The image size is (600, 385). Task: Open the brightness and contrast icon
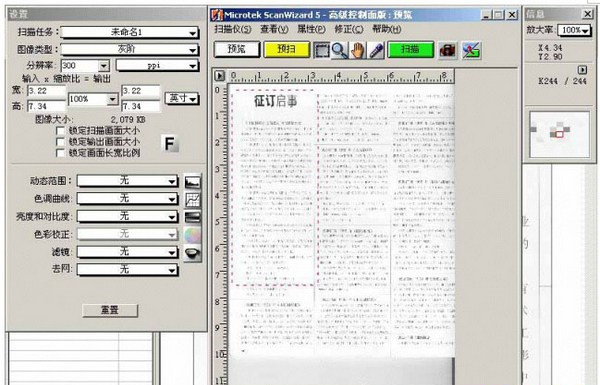[192, 217]
